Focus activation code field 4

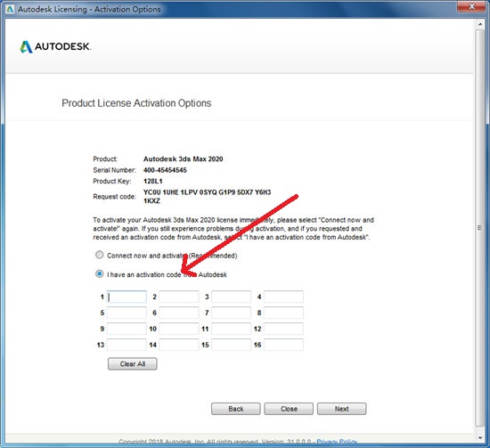point(283,297)
